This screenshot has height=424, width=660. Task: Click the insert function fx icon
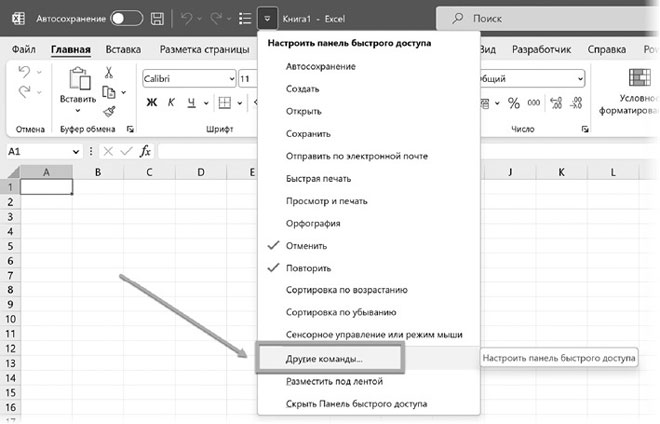tap(145, 151)
